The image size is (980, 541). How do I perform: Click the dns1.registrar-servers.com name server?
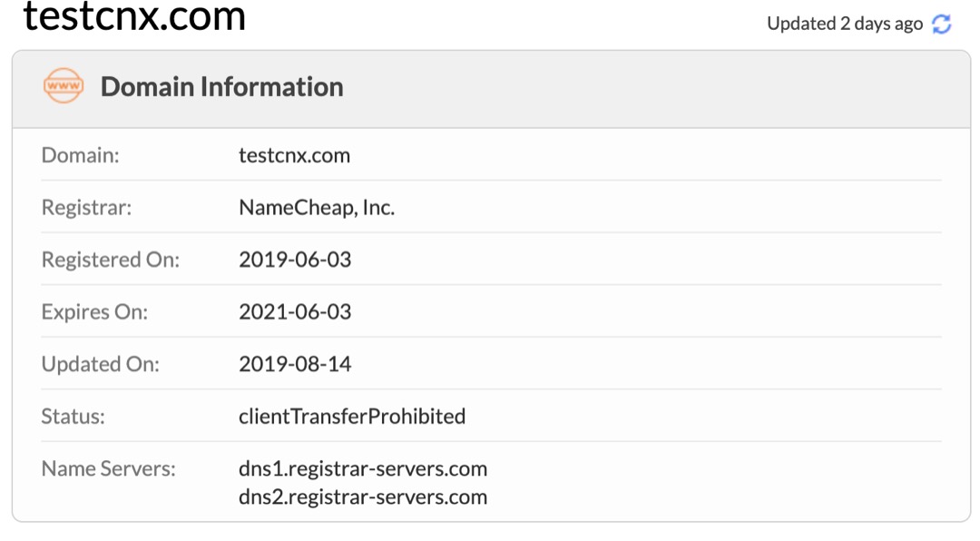coord(363,468)
